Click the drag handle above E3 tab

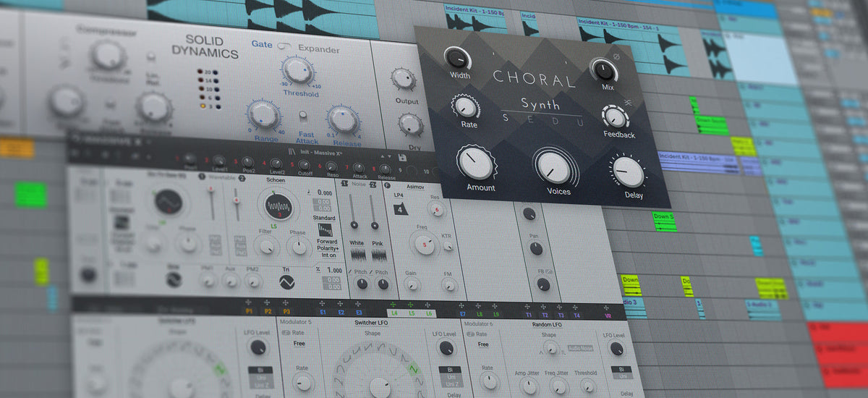tap(359, 304)
